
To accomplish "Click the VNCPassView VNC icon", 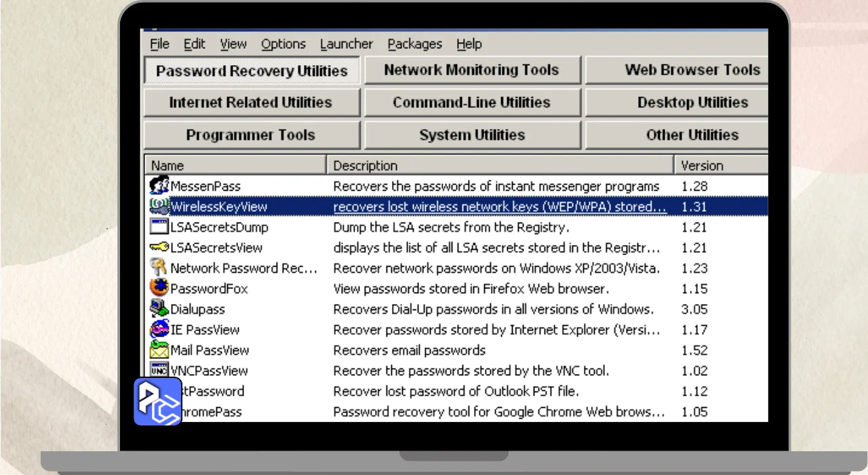I will coord(159,370).
